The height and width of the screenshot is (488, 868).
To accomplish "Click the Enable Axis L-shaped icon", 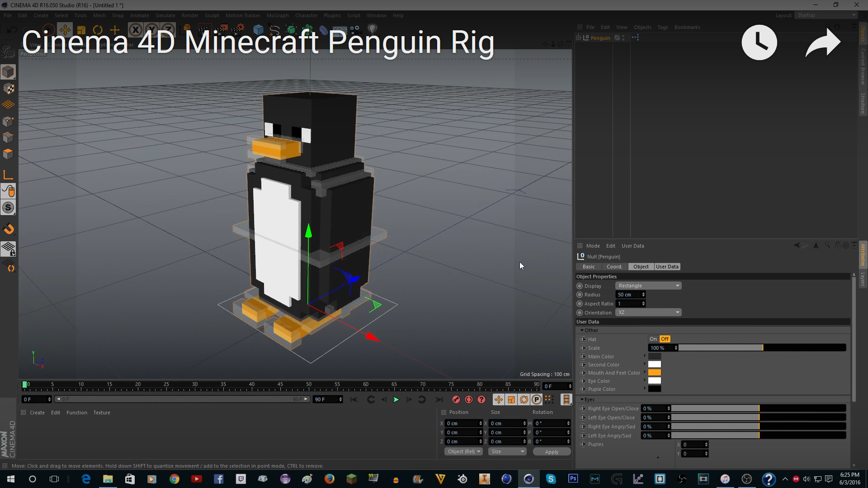I will [8, 175].
